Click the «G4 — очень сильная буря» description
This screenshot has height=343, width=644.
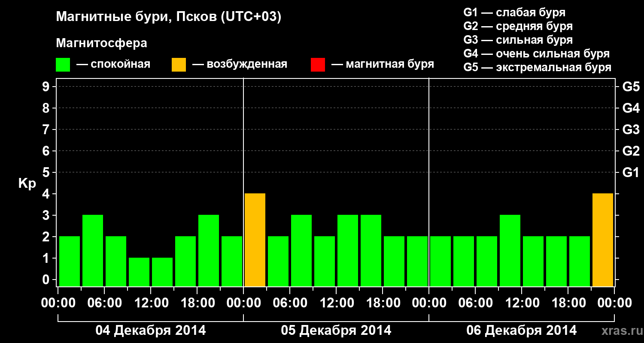point(536,54)
